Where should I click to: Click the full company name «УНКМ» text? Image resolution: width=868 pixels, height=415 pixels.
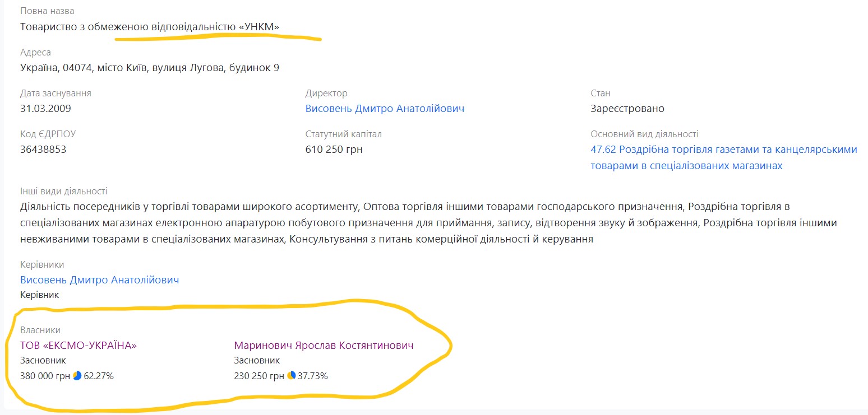(150, 26)
